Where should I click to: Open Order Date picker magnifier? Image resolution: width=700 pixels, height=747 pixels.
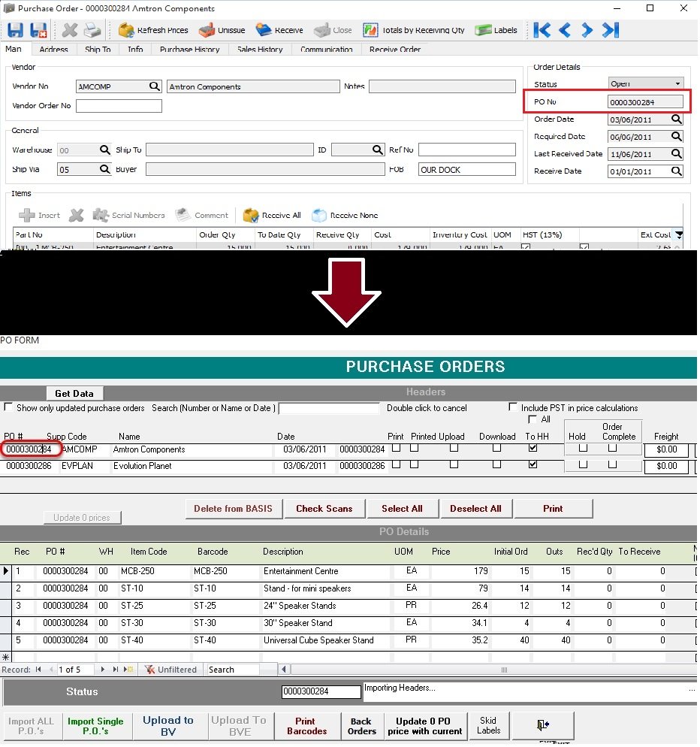[677, 119]
